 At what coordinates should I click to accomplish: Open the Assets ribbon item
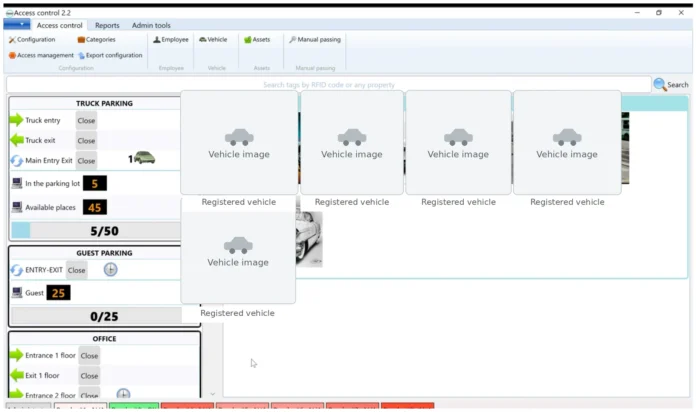(257, 40)
